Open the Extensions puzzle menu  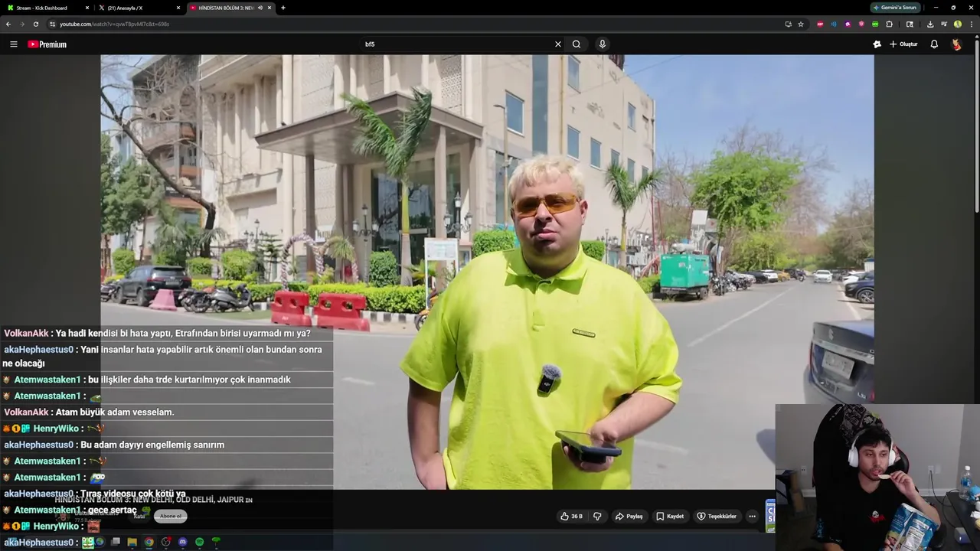coord(889,24)
